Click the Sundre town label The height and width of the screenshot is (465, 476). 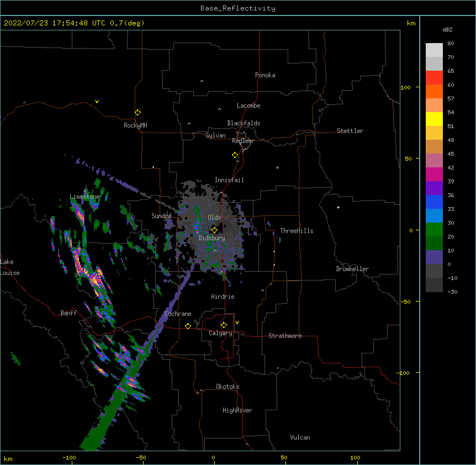161,216
